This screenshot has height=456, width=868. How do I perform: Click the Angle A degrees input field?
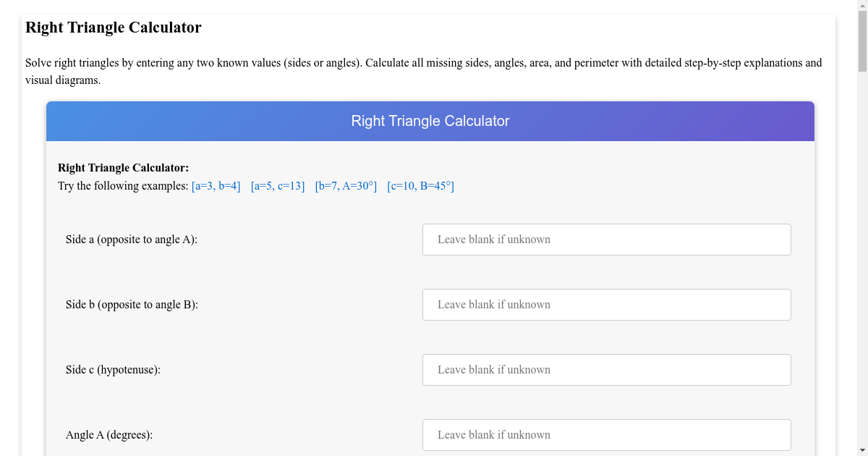pyautogui.click(x=606, y=434)
